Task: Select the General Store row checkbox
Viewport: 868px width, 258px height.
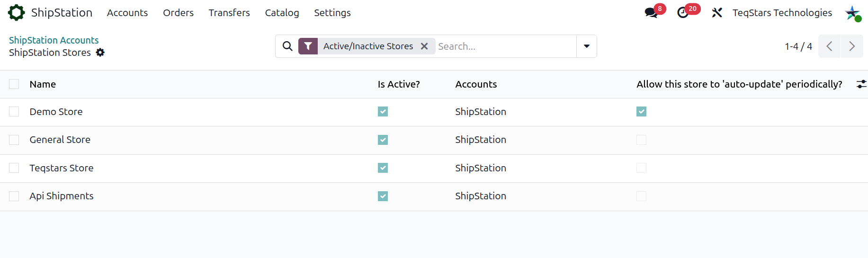Action: 14,140
